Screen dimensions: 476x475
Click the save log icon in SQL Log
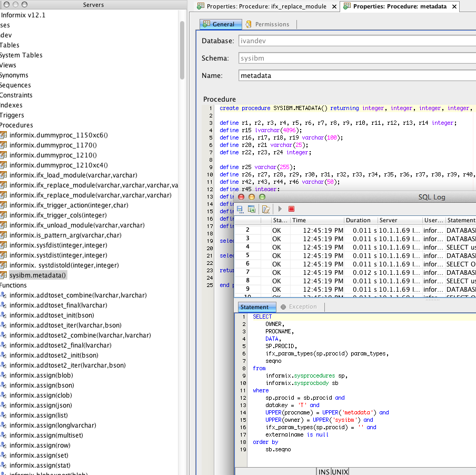240,209
